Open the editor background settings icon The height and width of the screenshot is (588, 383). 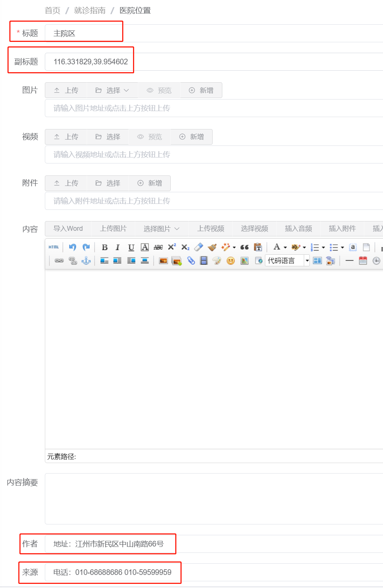click(x=331, y=261)
